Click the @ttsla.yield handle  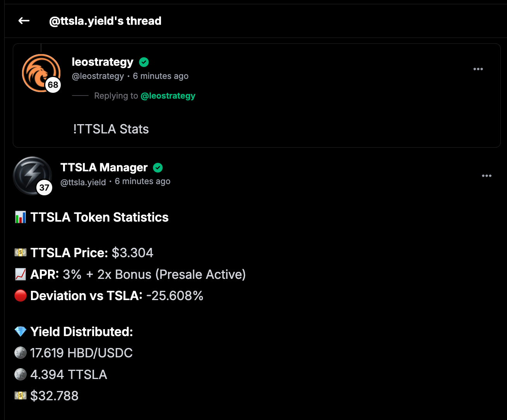click(83, 182)
